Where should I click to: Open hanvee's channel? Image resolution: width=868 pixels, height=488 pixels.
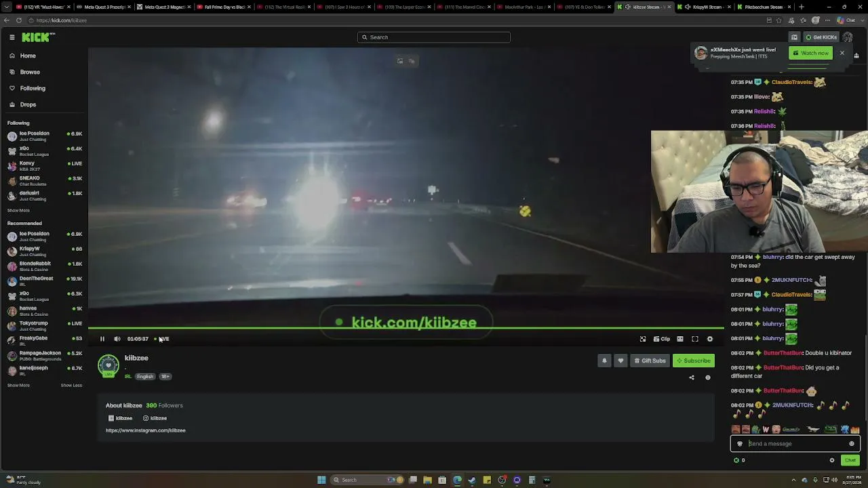(x=44, y=311)
